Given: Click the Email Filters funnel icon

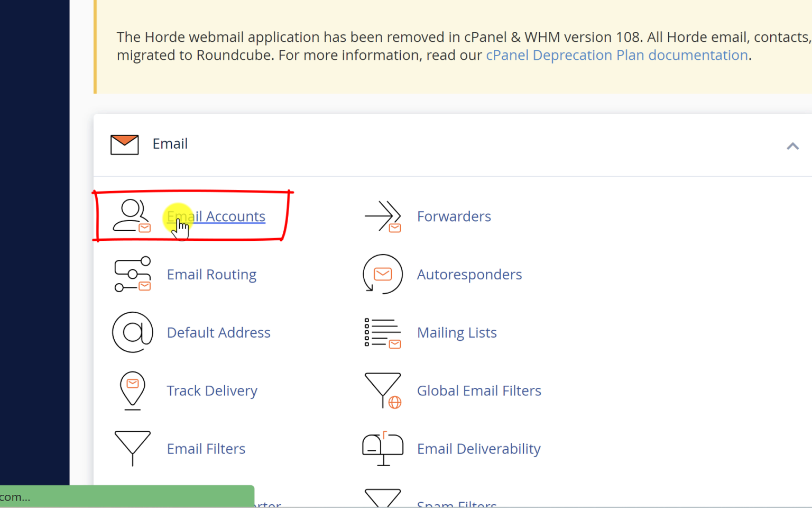Looking at the screenshot, I should coord(132,448).
